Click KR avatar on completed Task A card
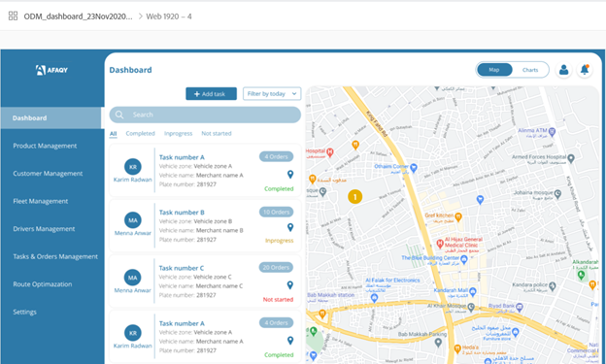This screenshot has height=364, width=606. [x=132, y=167]
